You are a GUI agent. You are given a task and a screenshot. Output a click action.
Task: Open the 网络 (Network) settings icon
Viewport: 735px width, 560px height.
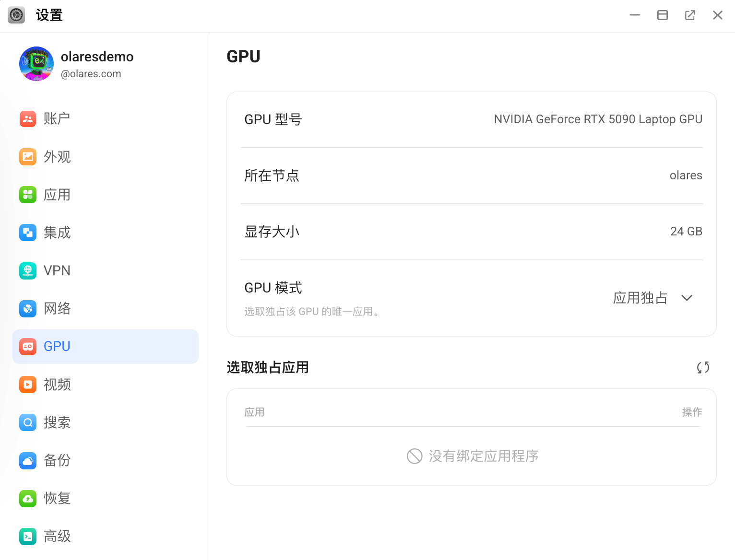(x=27, y=308)
